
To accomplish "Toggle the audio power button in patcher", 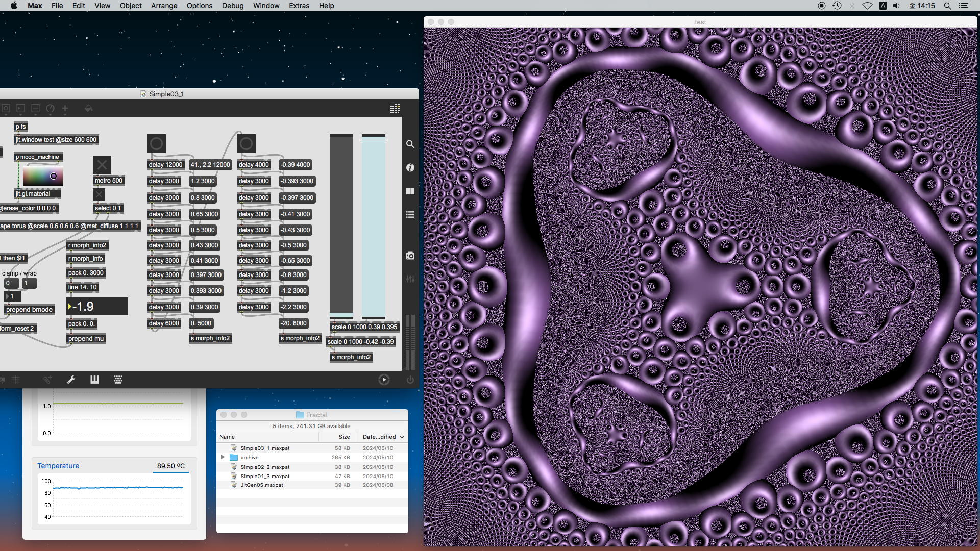I will [x=410, y=380].
